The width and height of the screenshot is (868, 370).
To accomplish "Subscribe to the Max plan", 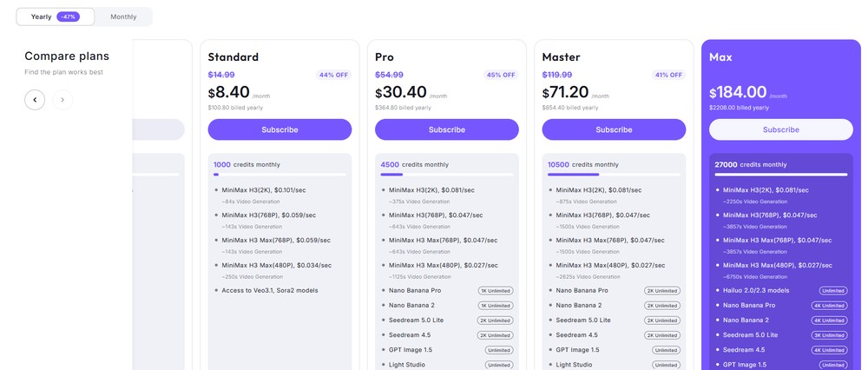I will (781, 129).
